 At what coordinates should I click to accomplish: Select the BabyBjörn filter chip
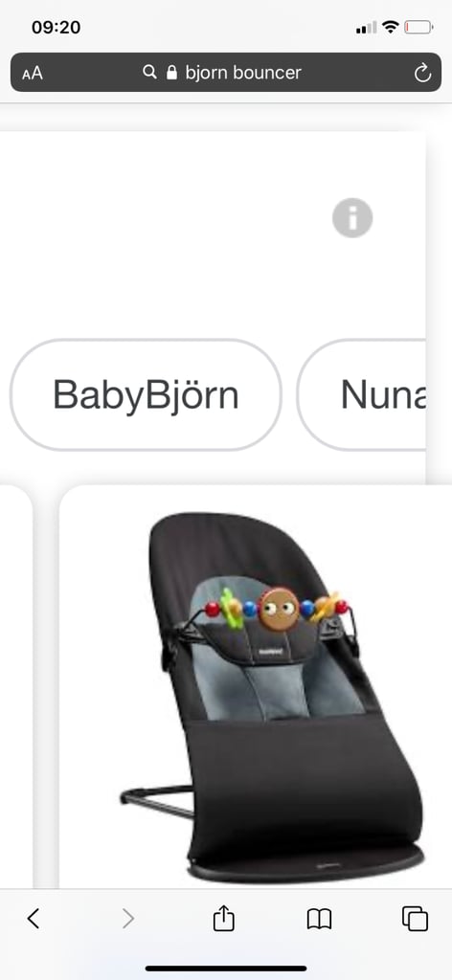click(146, 394)
